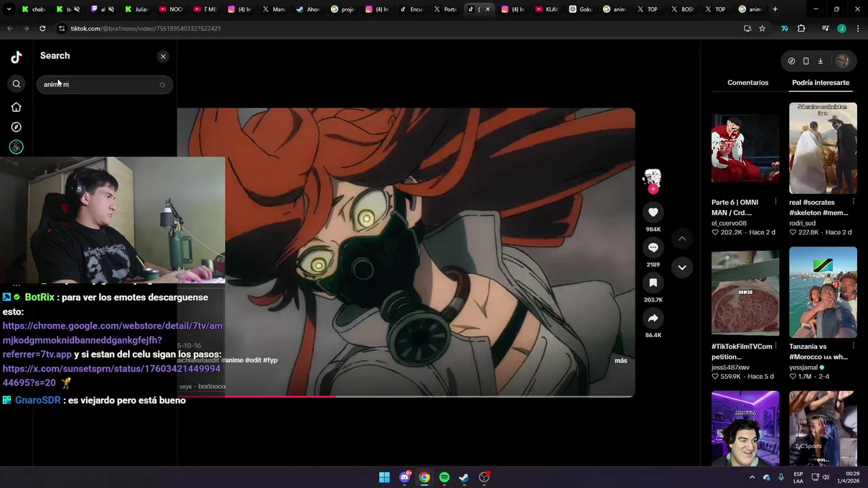
Task: Visit yessjamal profile link
Action: (x=804, y=367)
